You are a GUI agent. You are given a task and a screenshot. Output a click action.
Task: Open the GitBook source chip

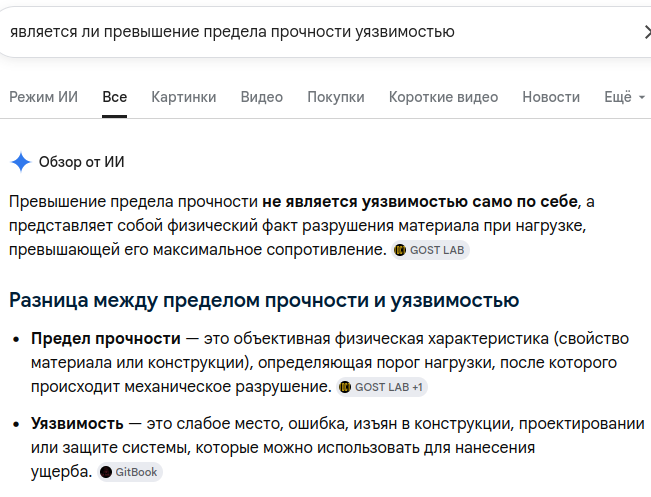pyautogui.click(x=130, y=472)
